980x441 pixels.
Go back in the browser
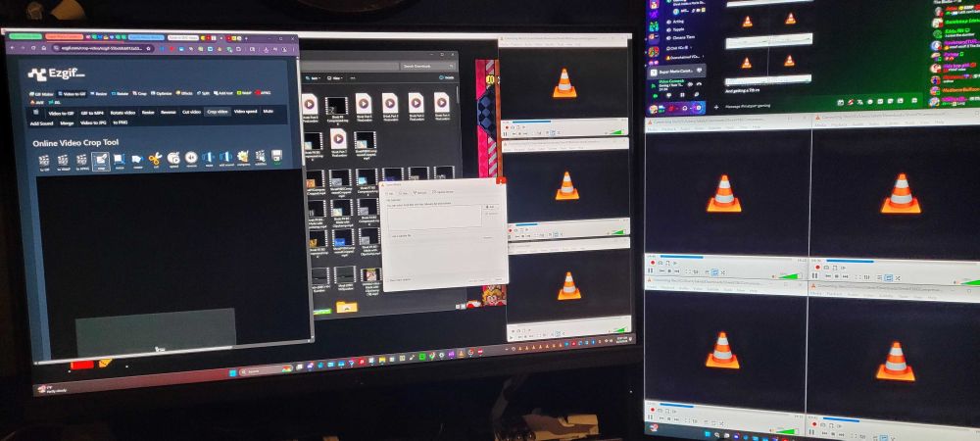tap(13, 47)
